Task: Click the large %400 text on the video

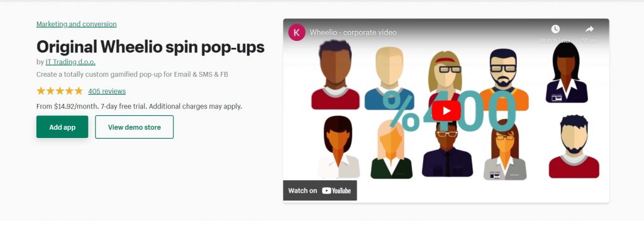Action: [450, 110]
